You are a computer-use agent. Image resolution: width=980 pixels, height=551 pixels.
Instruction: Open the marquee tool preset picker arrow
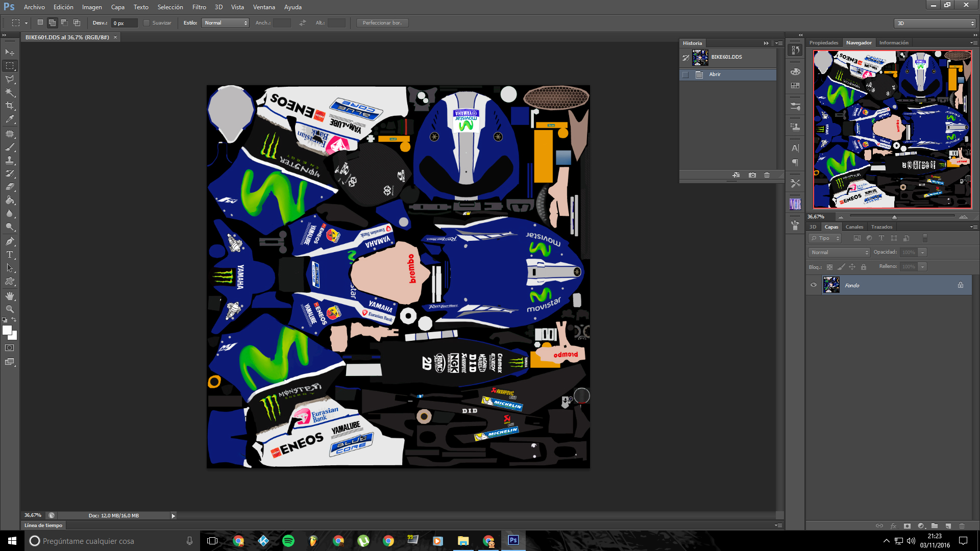pyautogui.click(x=27, y=23)
